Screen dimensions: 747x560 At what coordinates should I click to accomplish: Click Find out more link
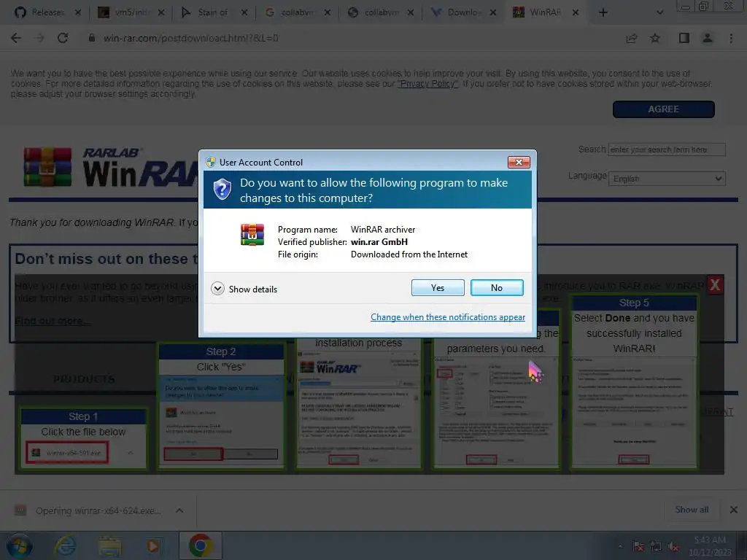click(52, 321)
